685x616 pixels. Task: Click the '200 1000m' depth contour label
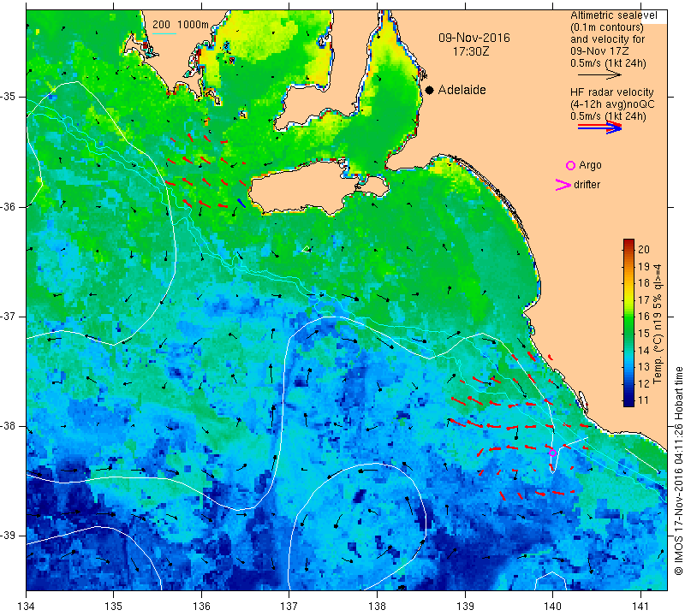[181, 25]
